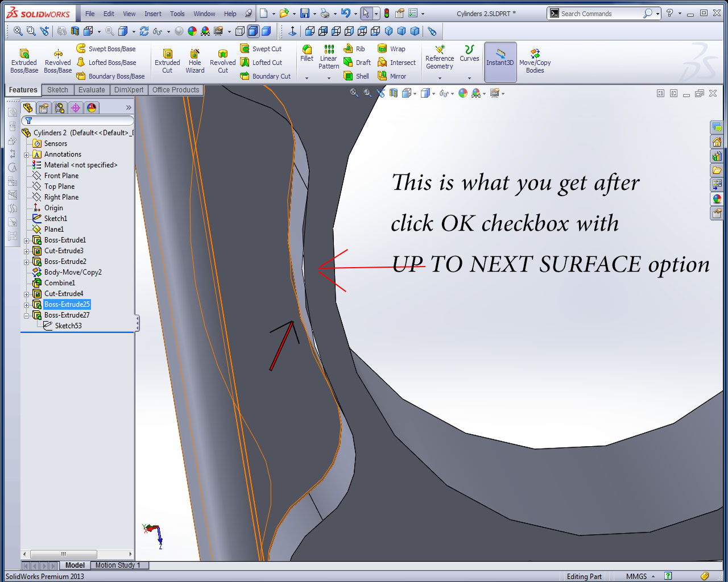
Task: Expand the Annotations tree node
Action: (x=26, y=155)
